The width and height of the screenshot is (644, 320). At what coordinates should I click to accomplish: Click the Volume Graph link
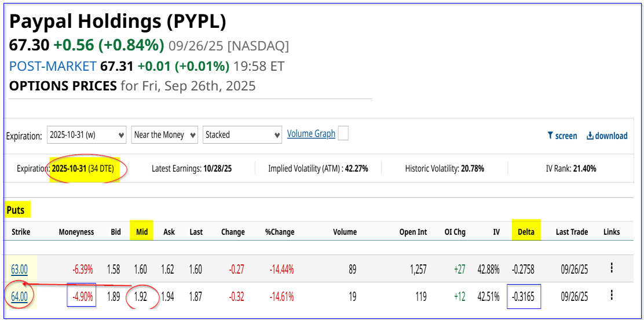click(311, 134)
